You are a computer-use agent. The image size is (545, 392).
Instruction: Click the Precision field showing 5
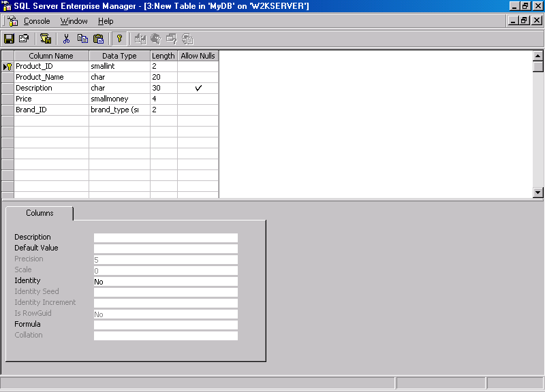pyautogui.click(x=166, y=260)
